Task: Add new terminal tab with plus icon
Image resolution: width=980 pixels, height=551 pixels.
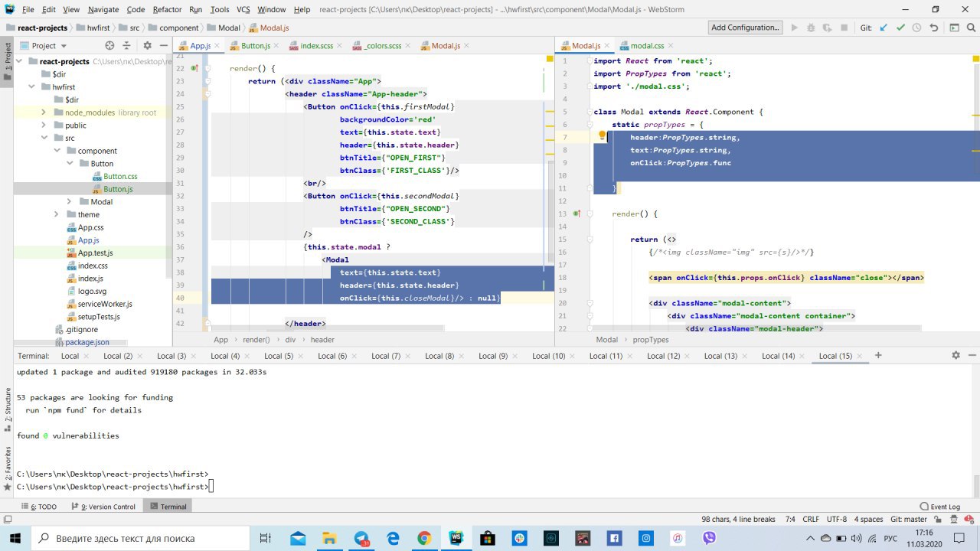Action: 878,355
